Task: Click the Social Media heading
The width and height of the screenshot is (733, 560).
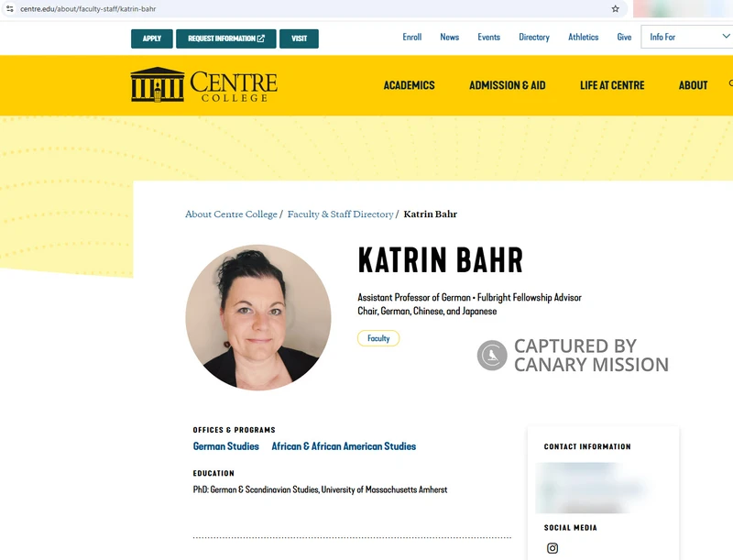Action: 570,527
